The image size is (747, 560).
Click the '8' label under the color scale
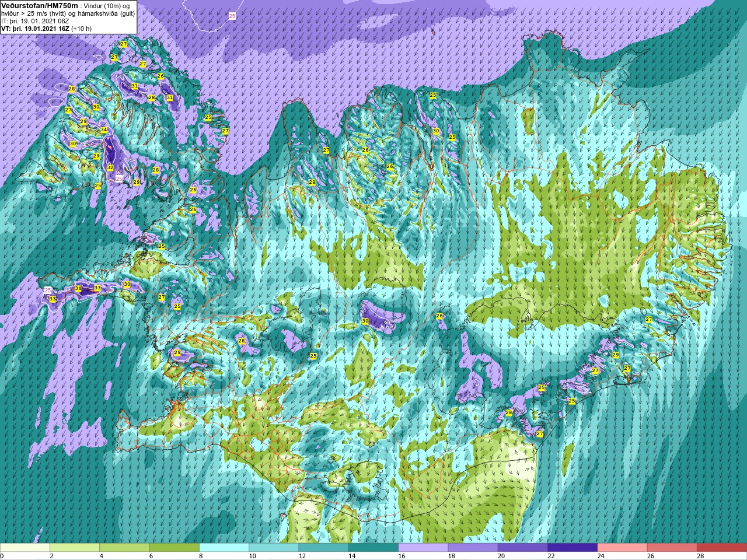tap(202, 556)
